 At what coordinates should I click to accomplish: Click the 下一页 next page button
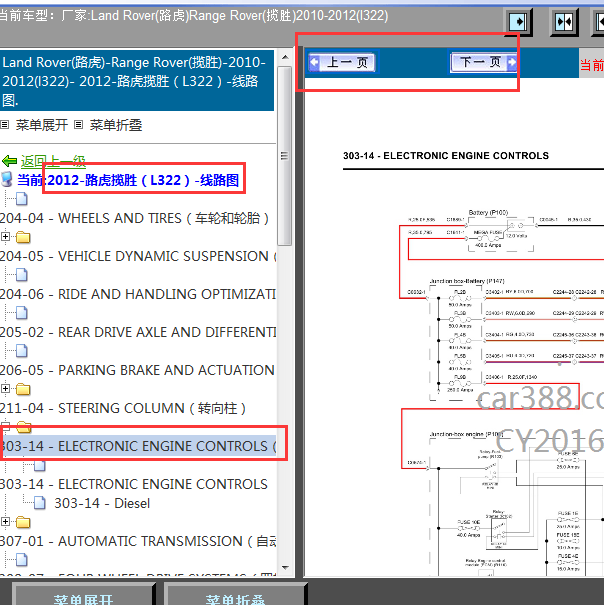click(484, 62)
